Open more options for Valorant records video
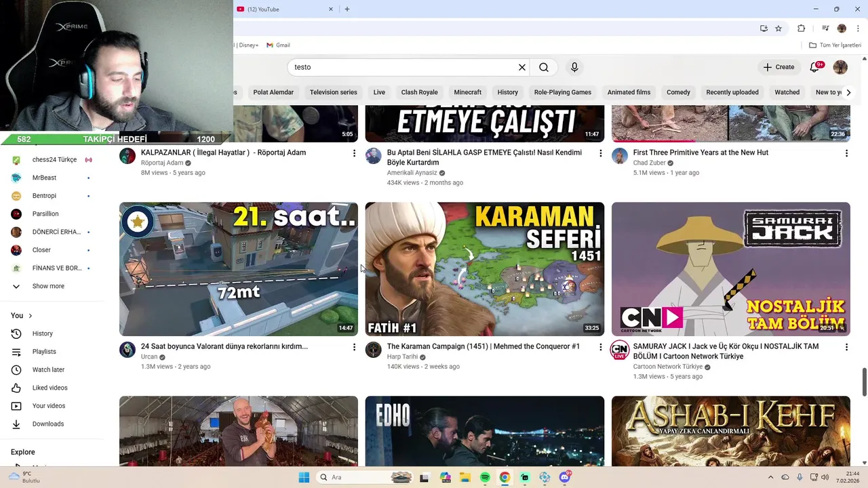The image size is (868, 488). (x=354, y=347)
